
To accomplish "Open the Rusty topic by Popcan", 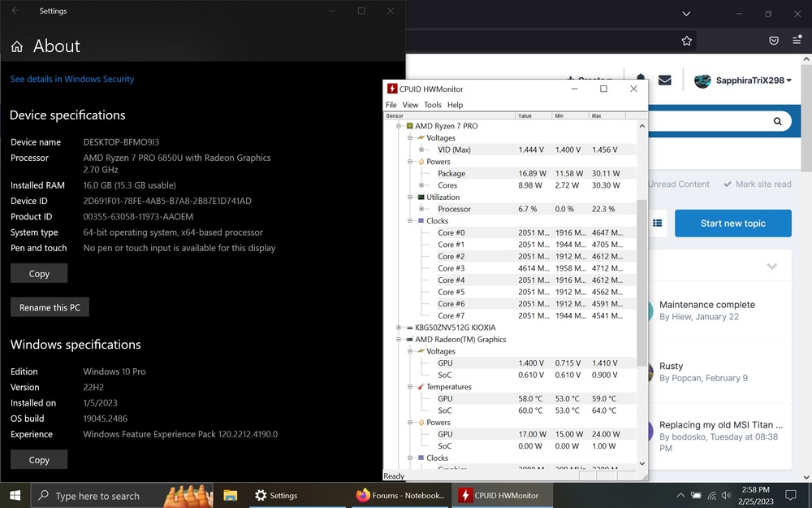I will click(x=672, y=366).
